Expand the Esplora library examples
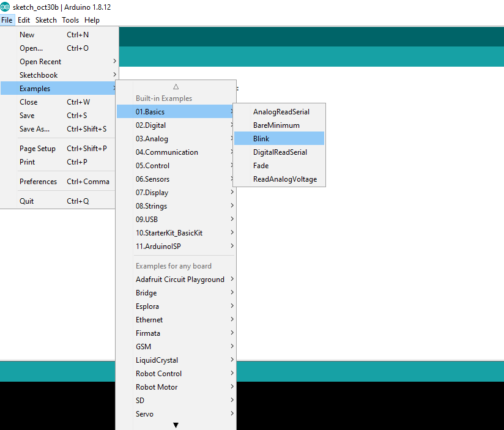This screenshot has height=430, width=504. pos(176,306)
